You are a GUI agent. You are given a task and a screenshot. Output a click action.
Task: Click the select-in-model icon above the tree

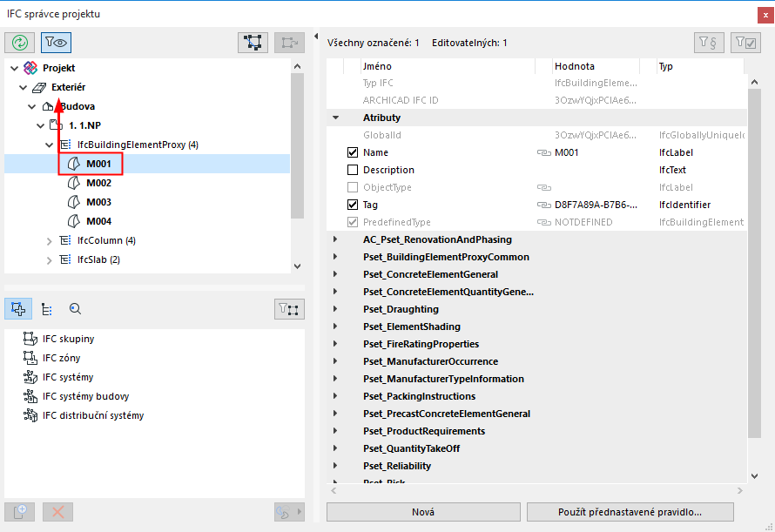tap(253, 42)
